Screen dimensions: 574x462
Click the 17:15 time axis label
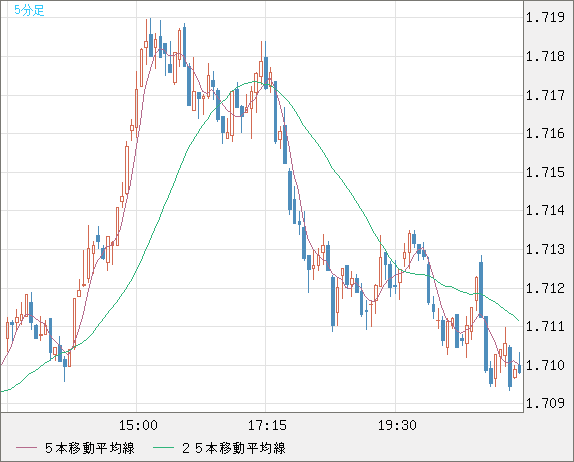click(267, 425)
